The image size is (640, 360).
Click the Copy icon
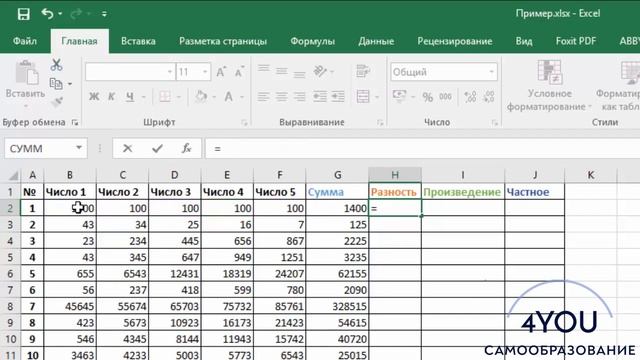click(56, 84)
